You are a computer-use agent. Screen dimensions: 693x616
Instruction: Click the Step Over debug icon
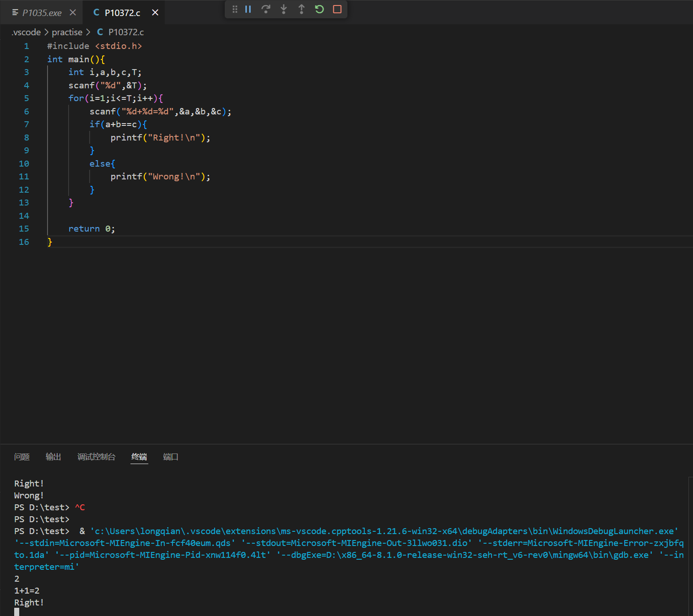[265, 9]
